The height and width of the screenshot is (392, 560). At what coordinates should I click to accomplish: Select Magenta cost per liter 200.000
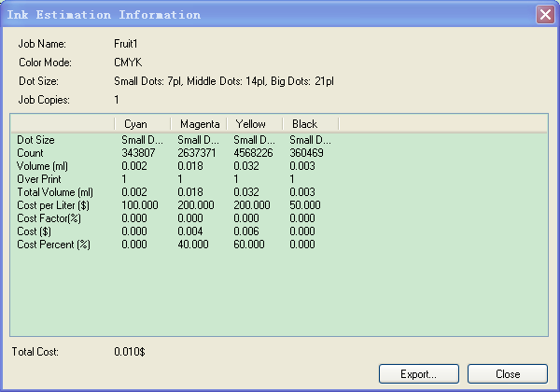click(x=196, y=203)
